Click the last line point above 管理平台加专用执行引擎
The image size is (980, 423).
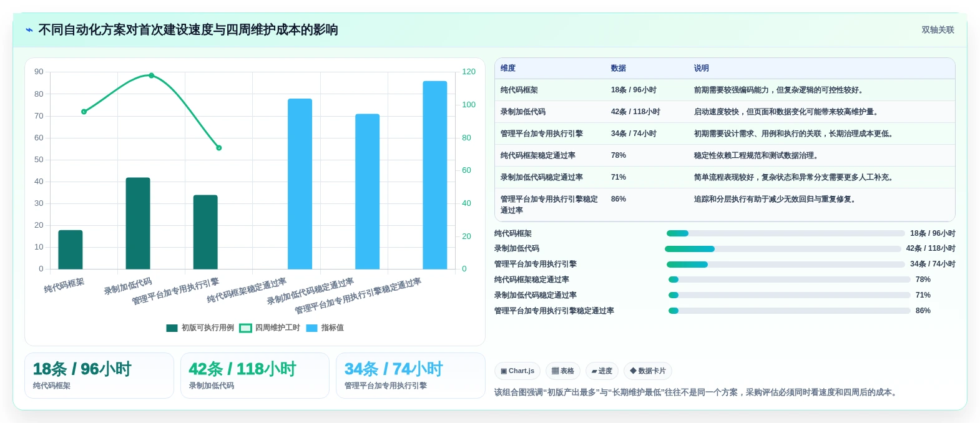tap(219, 148)
